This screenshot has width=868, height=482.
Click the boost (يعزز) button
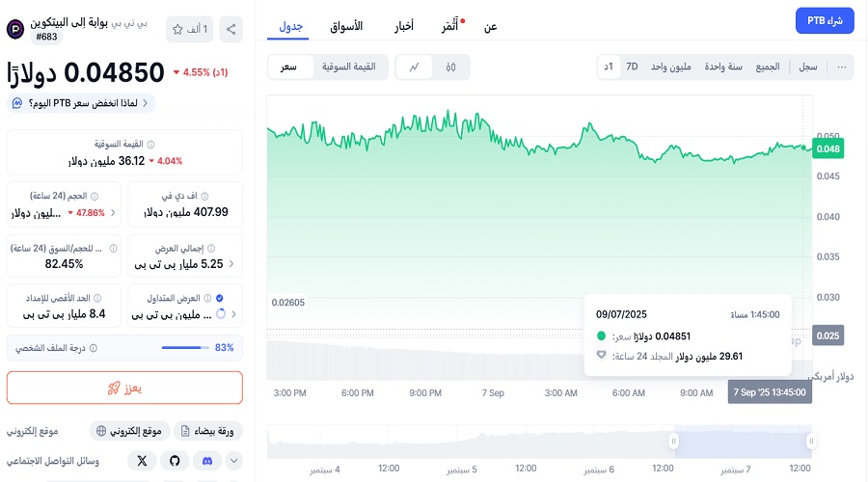[124, 388]
